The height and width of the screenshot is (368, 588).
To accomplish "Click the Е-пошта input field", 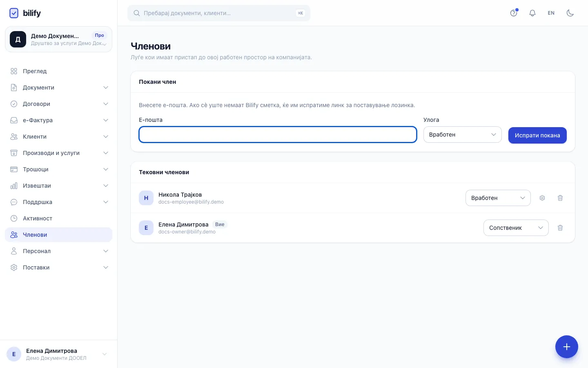I will tap(278, 135).
